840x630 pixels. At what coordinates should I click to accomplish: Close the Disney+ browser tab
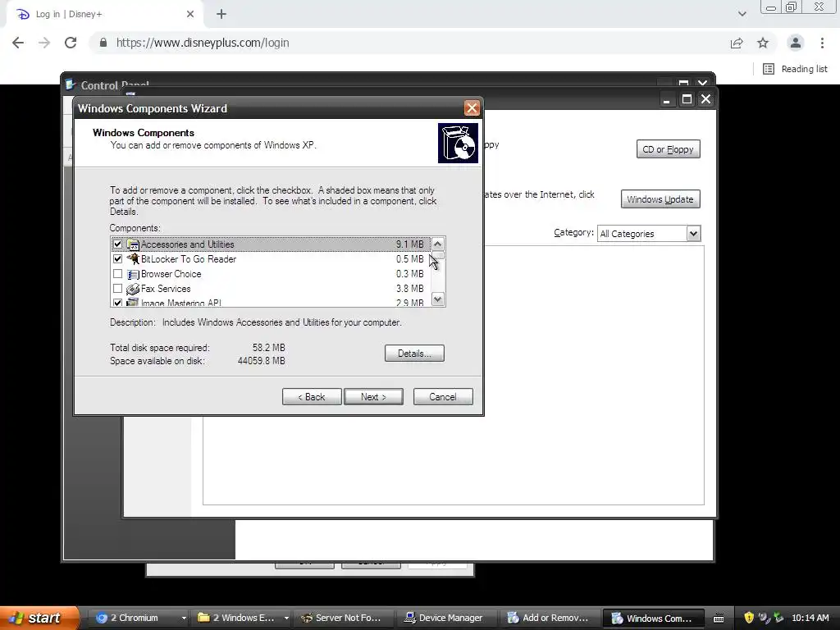pyautogui.click(x=190, y=15)
